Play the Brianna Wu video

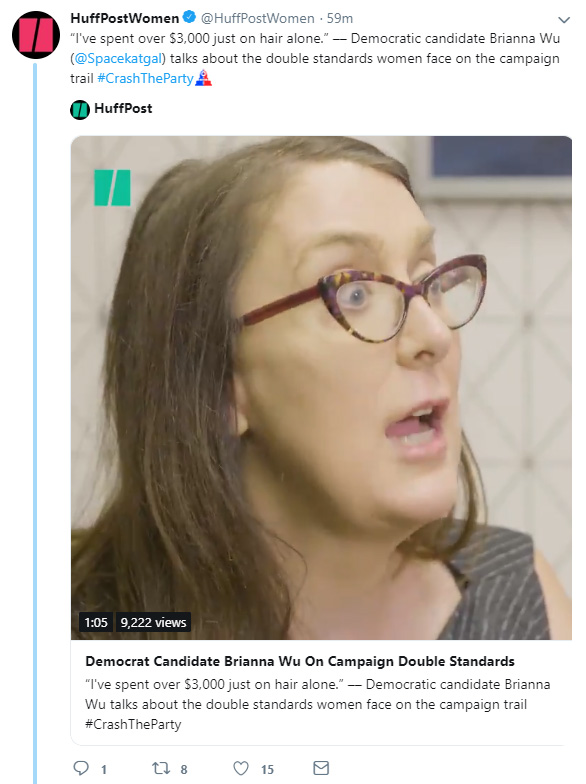321,388
